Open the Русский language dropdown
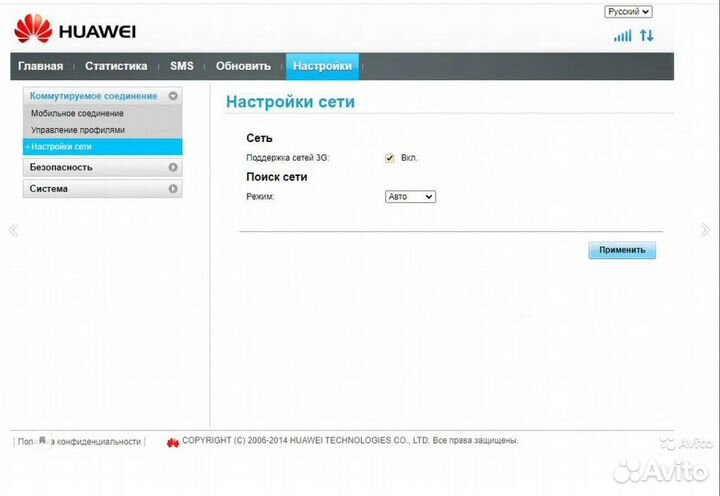 [x=628, y=12]
